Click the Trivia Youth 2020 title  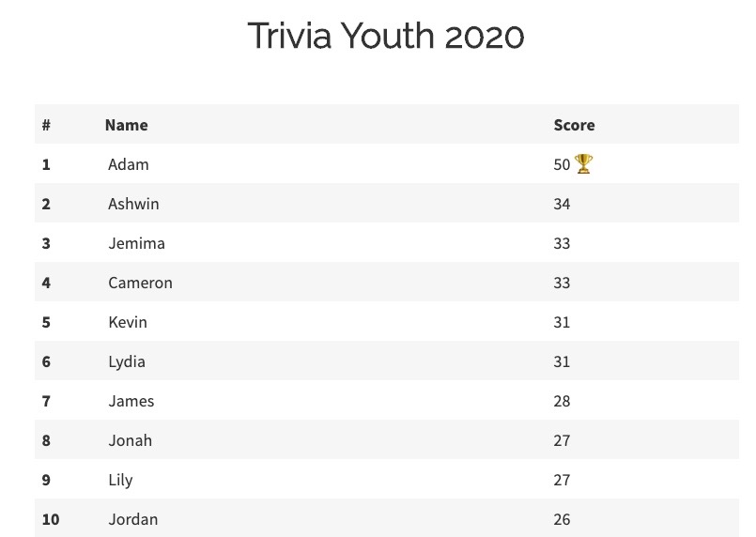[386, 36]
